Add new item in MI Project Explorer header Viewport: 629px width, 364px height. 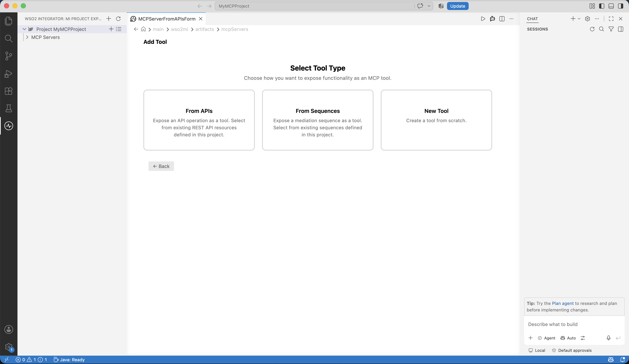(x=109, y=19)
